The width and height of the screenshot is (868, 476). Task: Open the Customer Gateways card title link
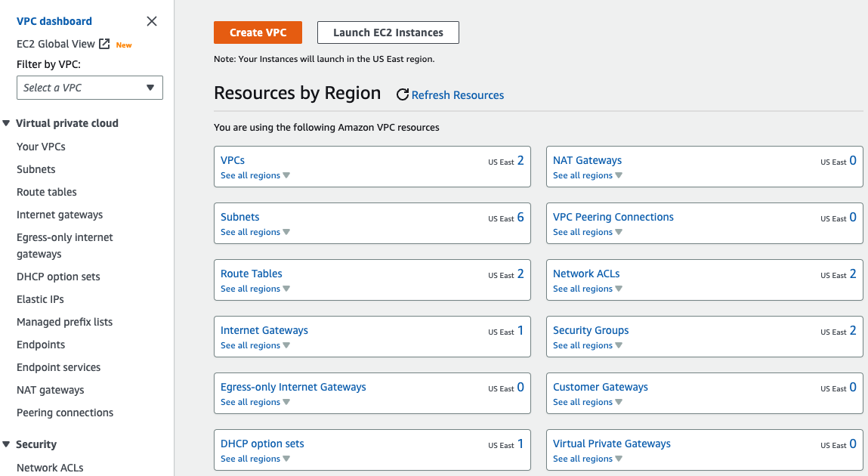[x=601, y=387]
